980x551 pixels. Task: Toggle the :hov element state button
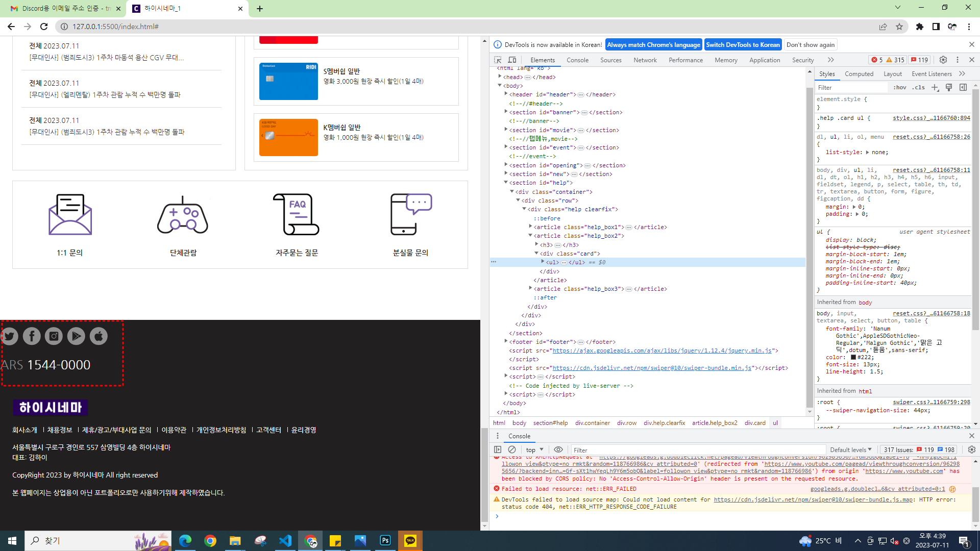(900, 87)
